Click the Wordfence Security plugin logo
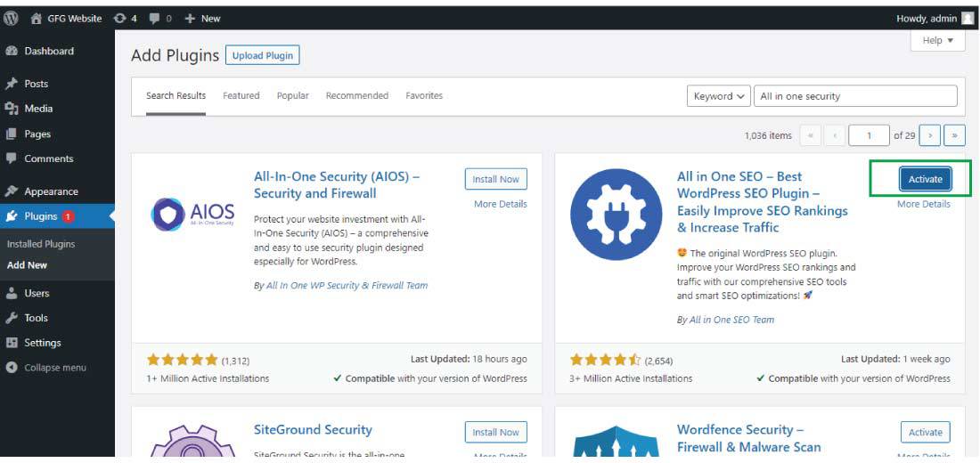 pyautogui.click(x=616, y=441)
